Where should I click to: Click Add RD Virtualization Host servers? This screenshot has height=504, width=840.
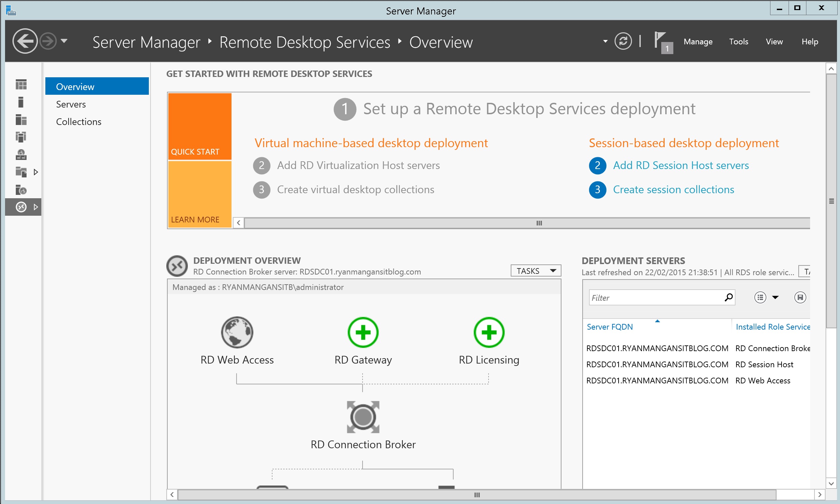pyautogui.click(x=358, y=165)
